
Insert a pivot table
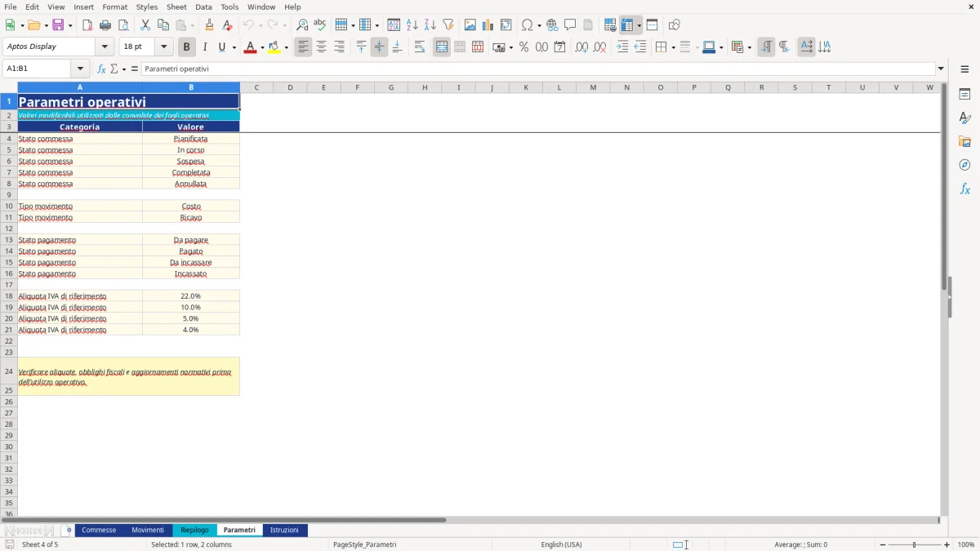(x=506, y=25)
